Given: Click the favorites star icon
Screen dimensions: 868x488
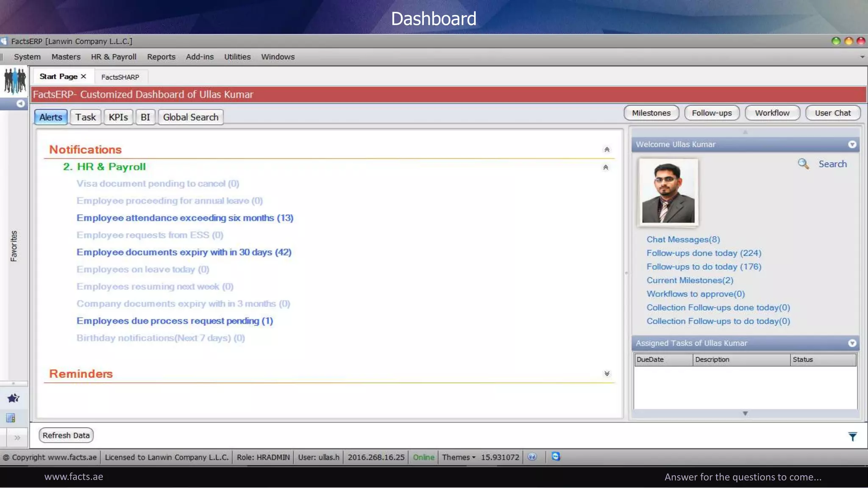Looking at the screenshot, I should click(x=14, y=398).
